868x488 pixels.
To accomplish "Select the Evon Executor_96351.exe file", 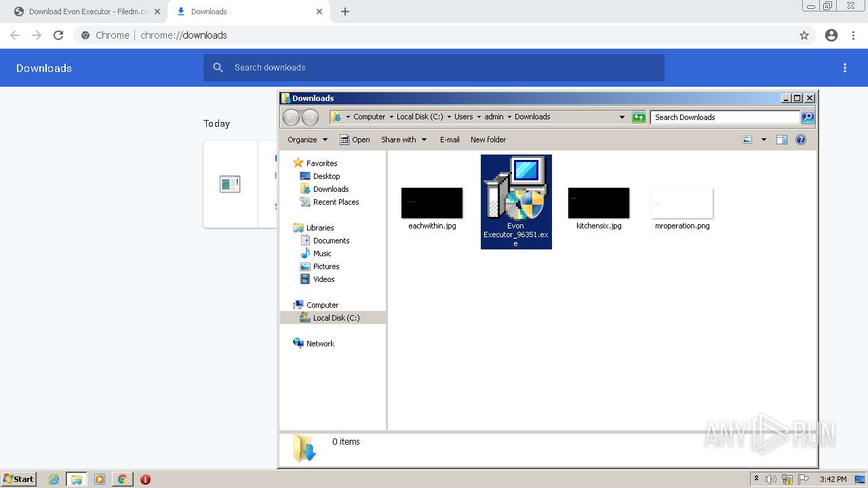I will [x=516, y=201].
